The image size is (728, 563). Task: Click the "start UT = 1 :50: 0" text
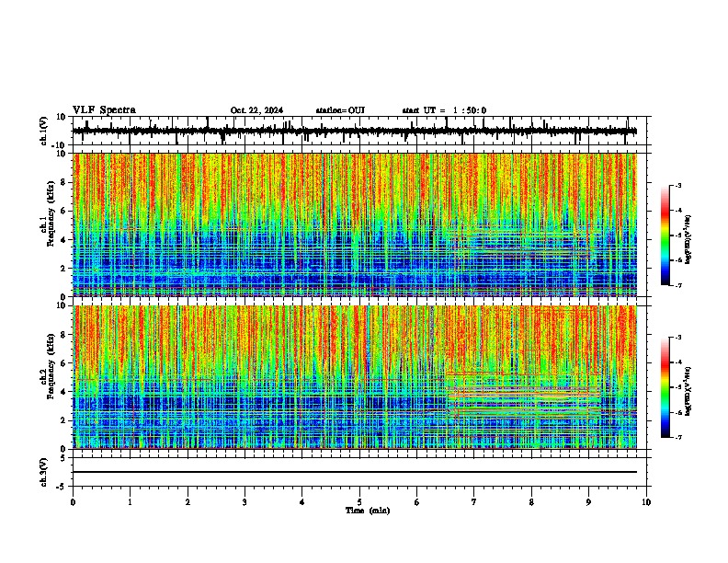[444, 110]
